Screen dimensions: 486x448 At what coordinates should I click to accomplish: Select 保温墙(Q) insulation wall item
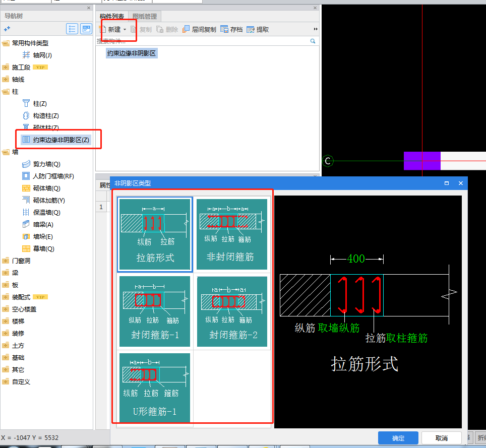(x=41, y=212)
